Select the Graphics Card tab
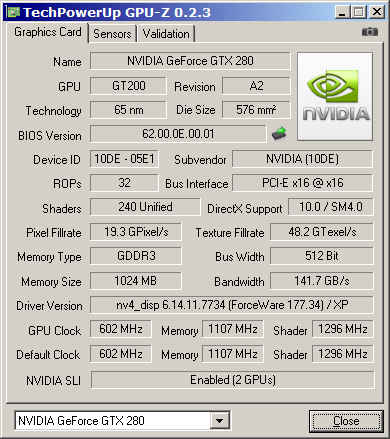Image resolution: width=390 pixels, height=439 pixels. (48, 32)
